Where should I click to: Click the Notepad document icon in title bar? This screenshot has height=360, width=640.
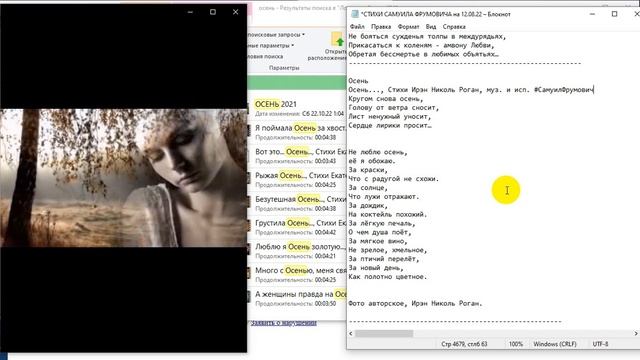click(x=355, y=14)
